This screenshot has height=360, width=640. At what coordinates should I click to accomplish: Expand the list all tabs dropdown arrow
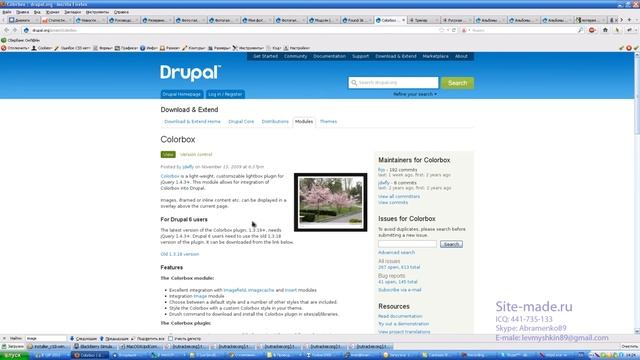point(636,20)
